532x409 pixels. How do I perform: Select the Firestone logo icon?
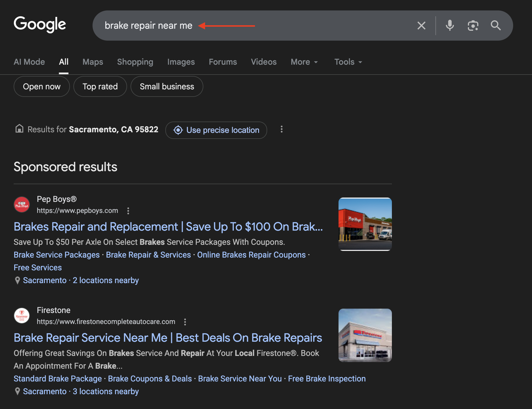click(21, 315)
